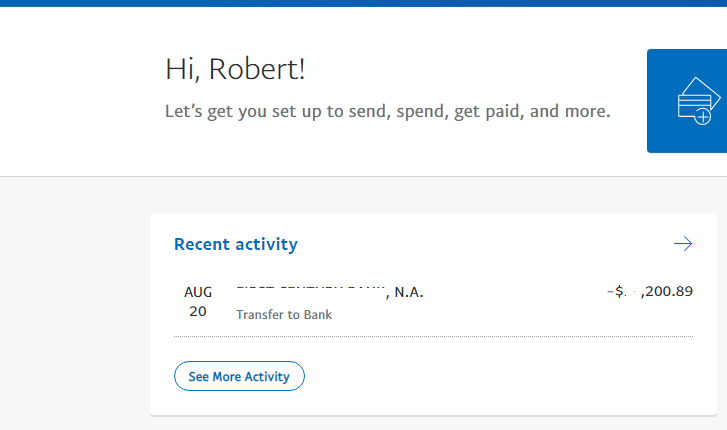
Task: Click the credit card plus icon
Action: pos(699,100)
